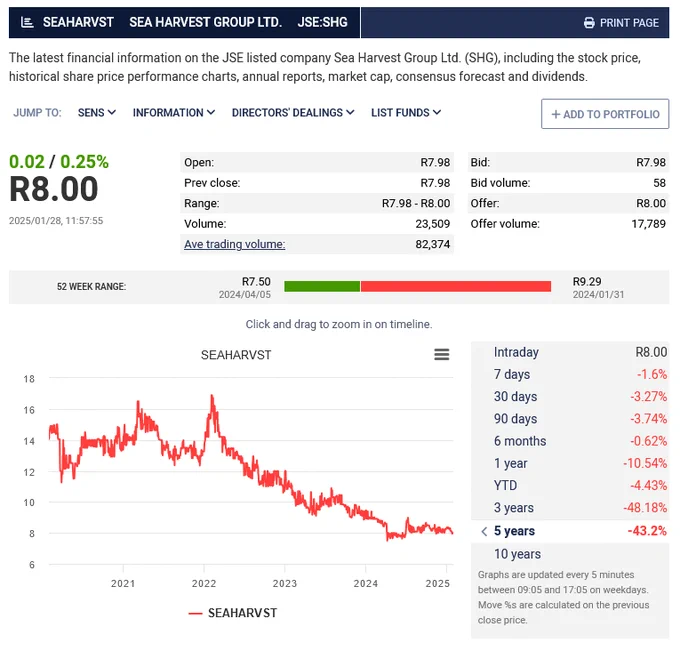The image size is (680, 651).
Task: Click the red part of 52 week range bar
Action: pyautogui.click(x=456, y=286)
